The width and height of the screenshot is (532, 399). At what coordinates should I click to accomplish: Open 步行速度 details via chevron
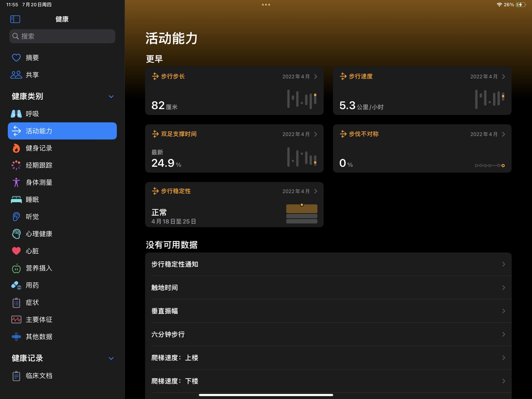click(504, 77)
